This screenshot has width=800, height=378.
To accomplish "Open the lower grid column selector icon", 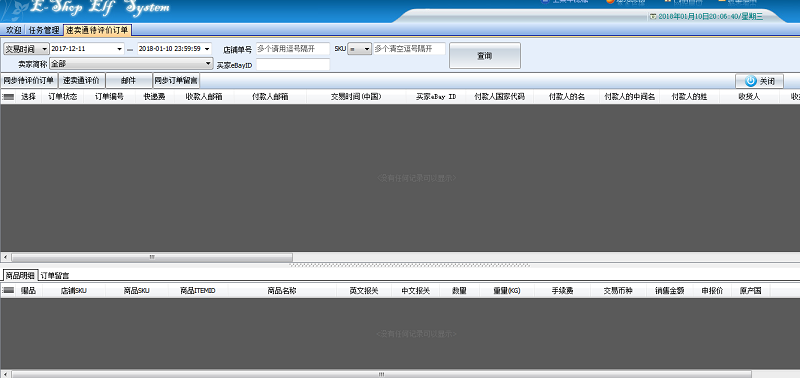I will pos(8,291).
